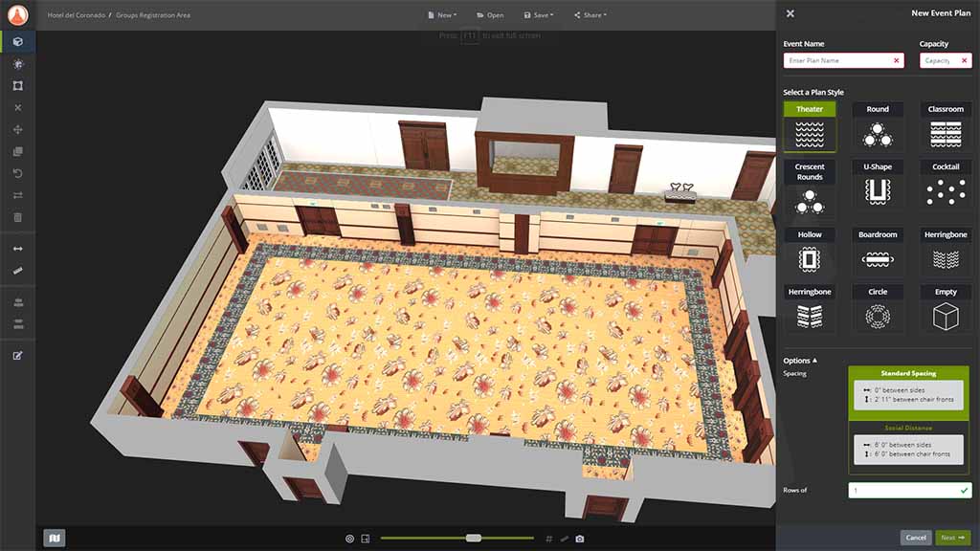Select the Standard Spacing option
The width and height of the screenshot is (980, 551).
point(907,391)
